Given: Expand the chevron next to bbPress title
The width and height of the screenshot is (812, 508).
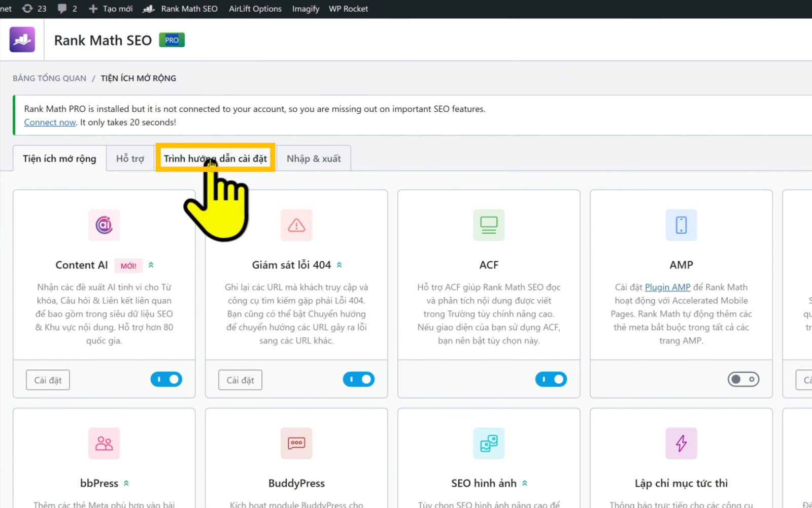Looking at the screenshot, I should coord(126,484).
